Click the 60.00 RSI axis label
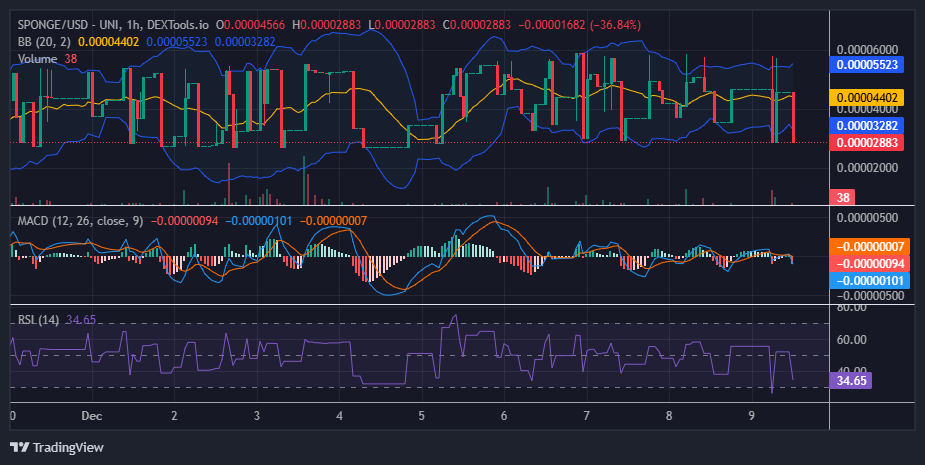The height and width of the screenshot is (465, 925). pyautogui.click(x=851, y=339)
